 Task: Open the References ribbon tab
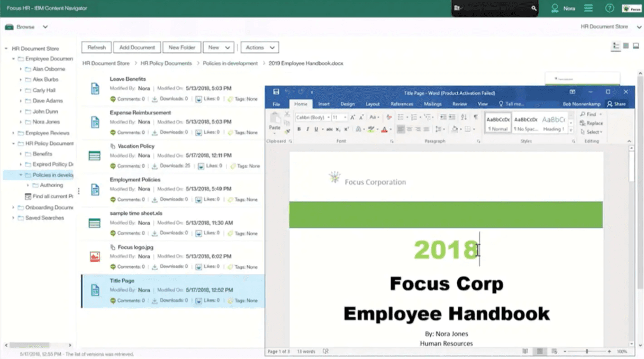point(402,104)
